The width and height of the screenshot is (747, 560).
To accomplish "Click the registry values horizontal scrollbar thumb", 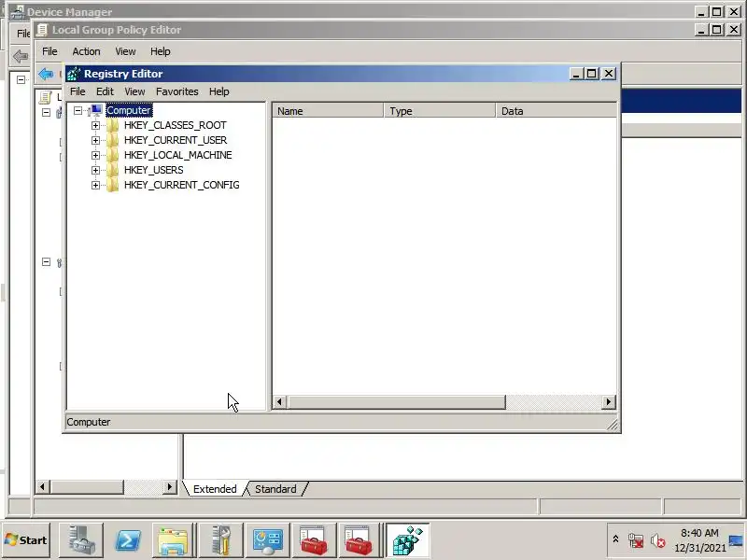I will 396,402.
